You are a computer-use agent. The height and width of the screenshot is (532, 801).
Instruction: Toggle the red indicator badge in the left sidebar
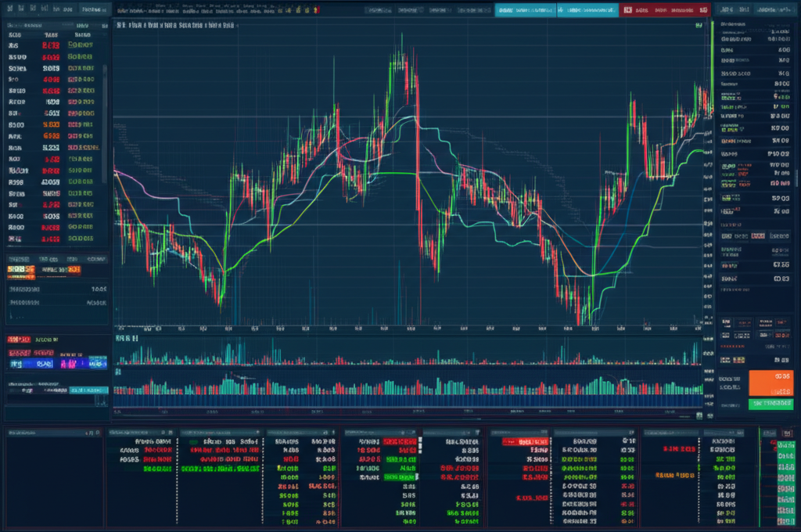click(18, 340)
